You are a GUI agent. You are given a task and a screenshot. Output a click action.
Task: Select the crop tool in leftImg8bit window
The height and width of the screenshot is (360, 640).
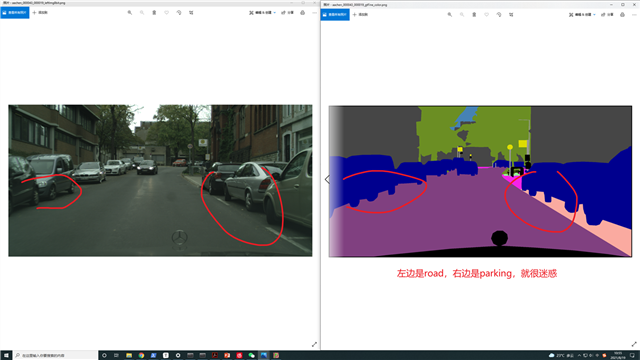191,13
